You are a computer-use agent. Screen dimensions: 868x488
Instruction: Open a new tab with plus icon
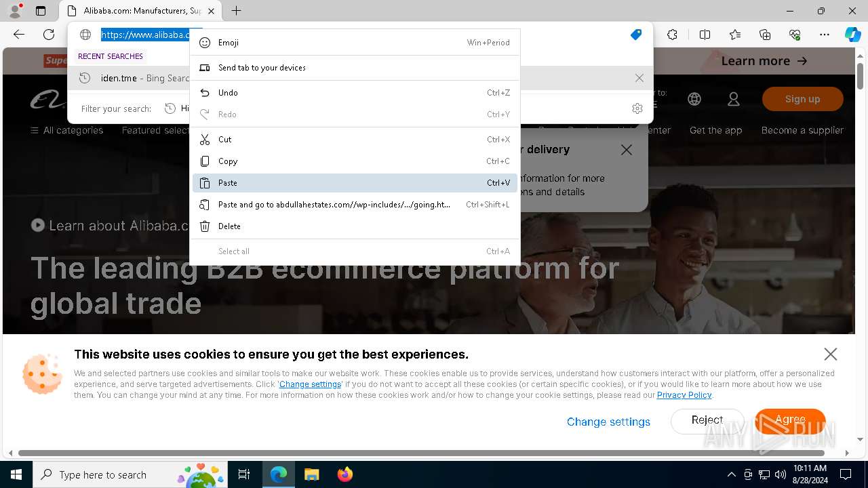click(236, 11)
